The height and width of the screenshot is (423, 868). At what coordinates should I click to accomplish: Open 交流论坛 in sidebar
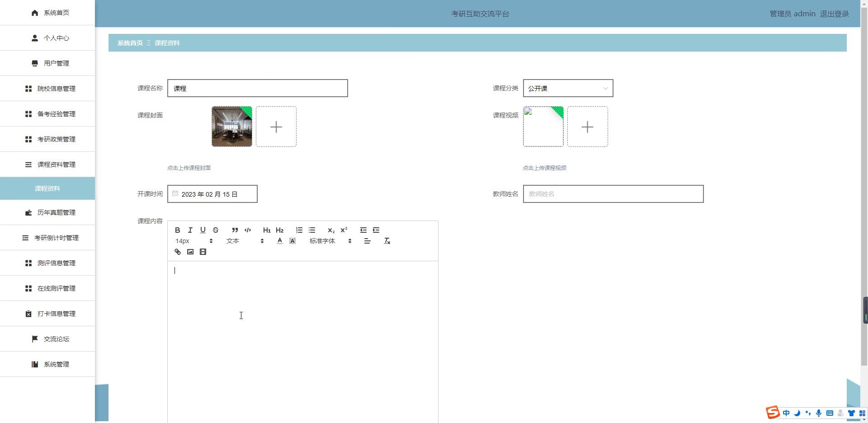pyautogui.click(x=47, y=339)
